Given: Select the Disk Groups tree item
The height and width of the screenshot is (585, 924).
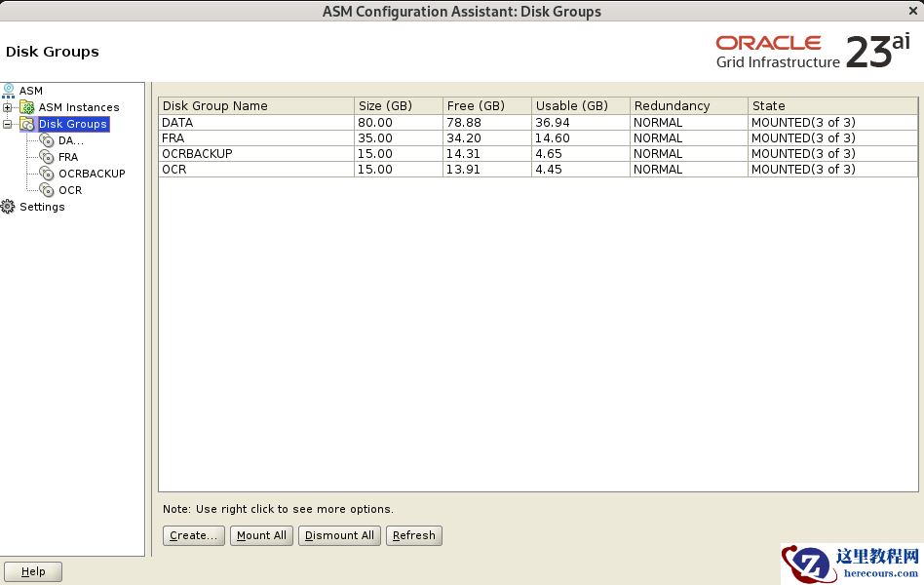Looking at the screenshot, I should (73, 124).
